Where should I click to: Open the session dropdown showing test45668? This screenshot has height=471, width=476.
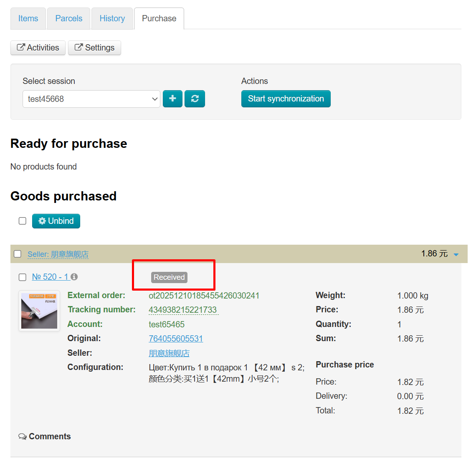[x=91, y=99]
